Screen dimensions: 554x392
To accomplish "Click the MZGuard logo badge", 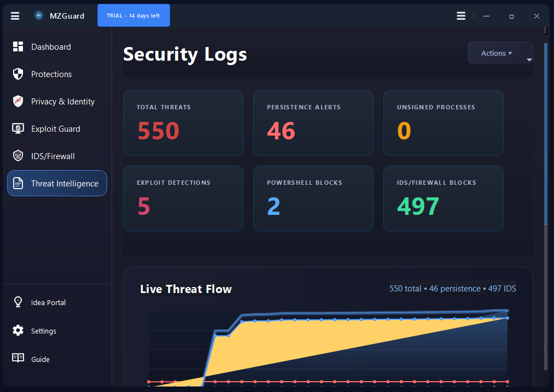I will coord(38,15).
